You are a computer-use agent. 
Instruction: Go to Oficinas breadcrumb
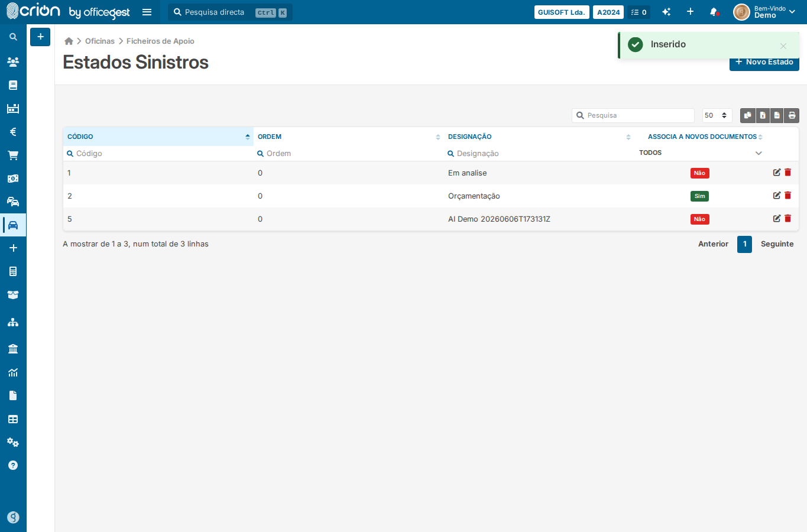[100, 41]
